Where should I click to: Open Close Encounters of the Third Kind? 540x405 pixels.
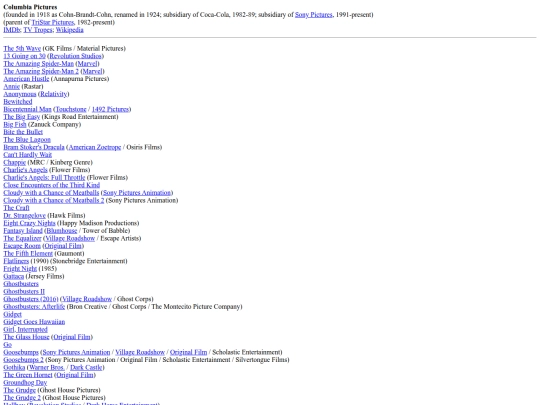pyautogui.click(x=52, y=185)
